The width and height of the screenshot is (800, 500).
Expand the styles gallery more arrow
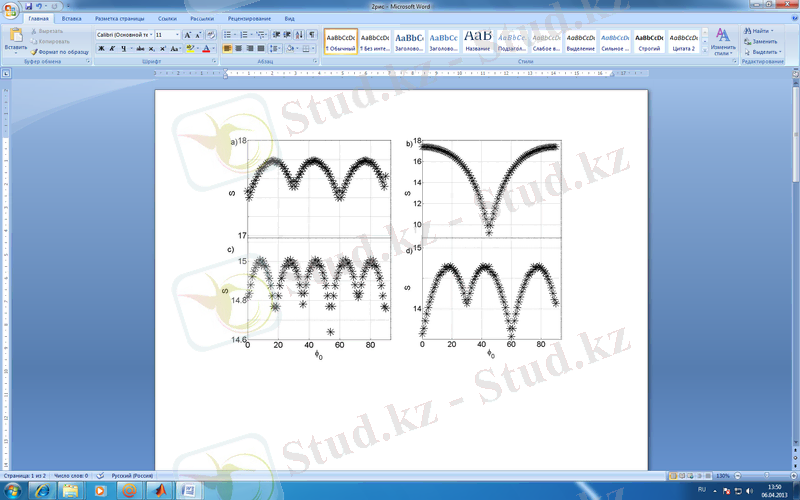coord(705,51)
